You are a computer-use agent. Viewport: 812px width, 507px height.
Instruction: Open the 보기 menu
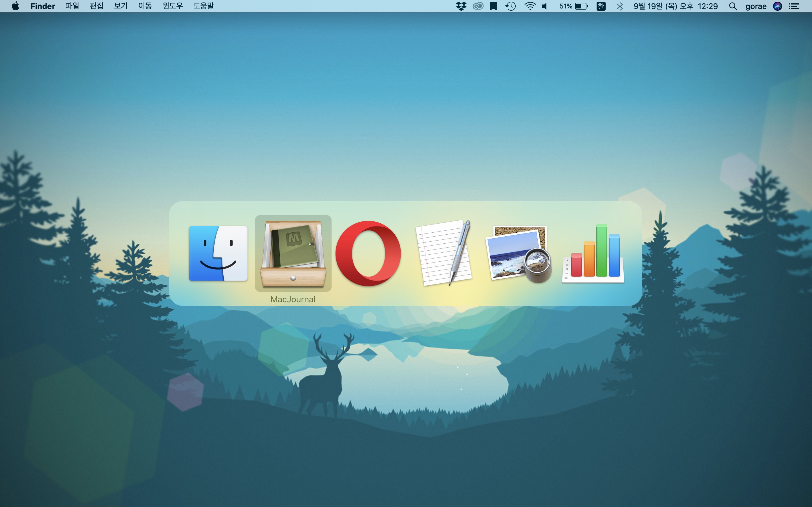tap(120, 6)
